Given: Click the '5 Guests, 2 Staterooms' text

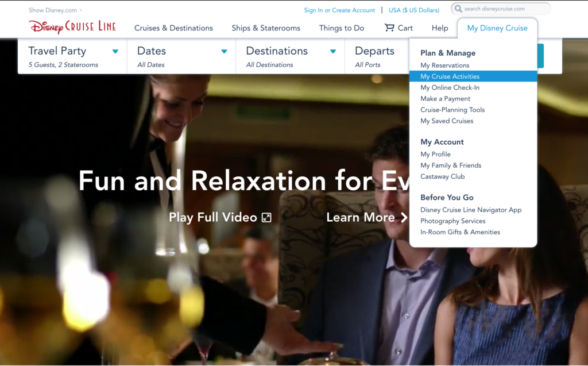Looking at the screenshot, I should (63, 65).
